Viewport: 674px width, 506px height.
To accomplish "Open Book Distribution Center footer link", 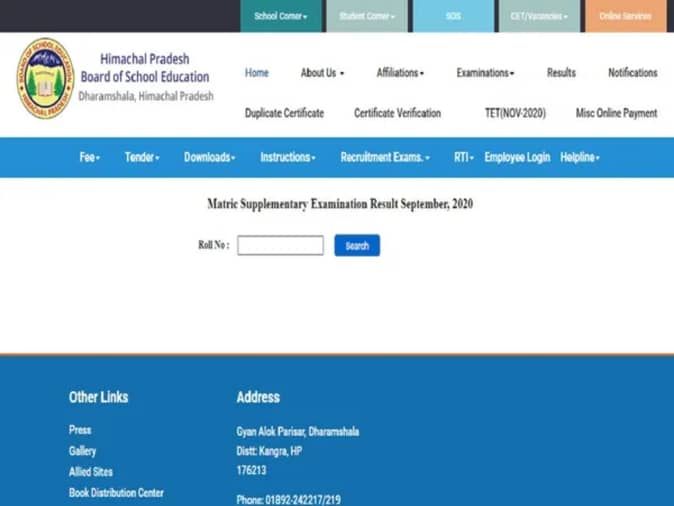I will click(116, 493).
